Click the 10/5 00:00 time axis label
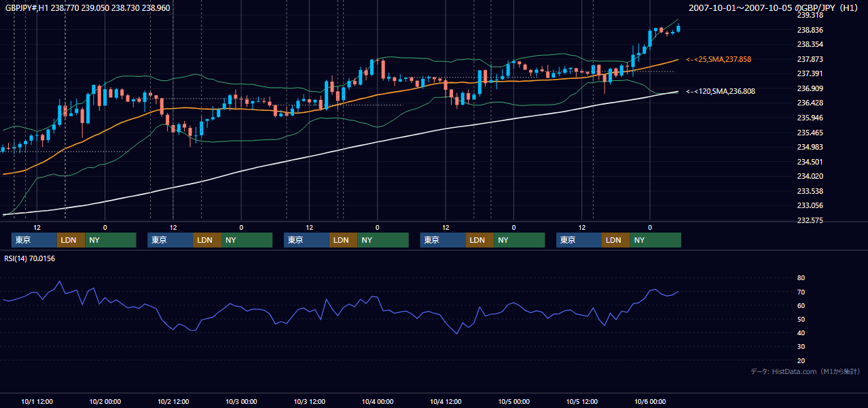The image size is (868, 408). tap(514, 402)
